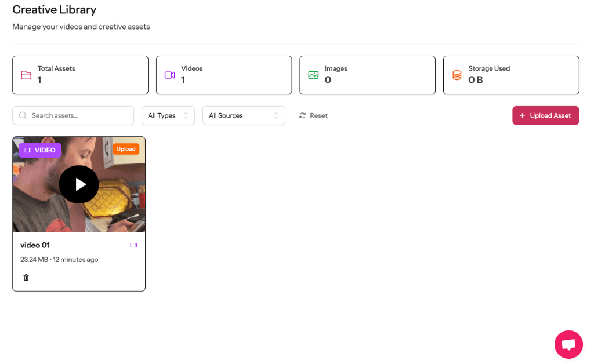594x364 pixels.
Task: Click the video camera icon in the Videos card
Action: [169, 75]
